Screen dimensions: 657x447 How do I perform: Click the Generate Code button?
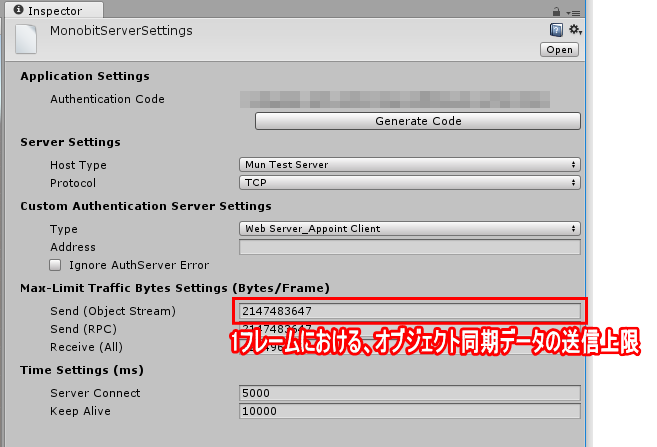[418, 121]
